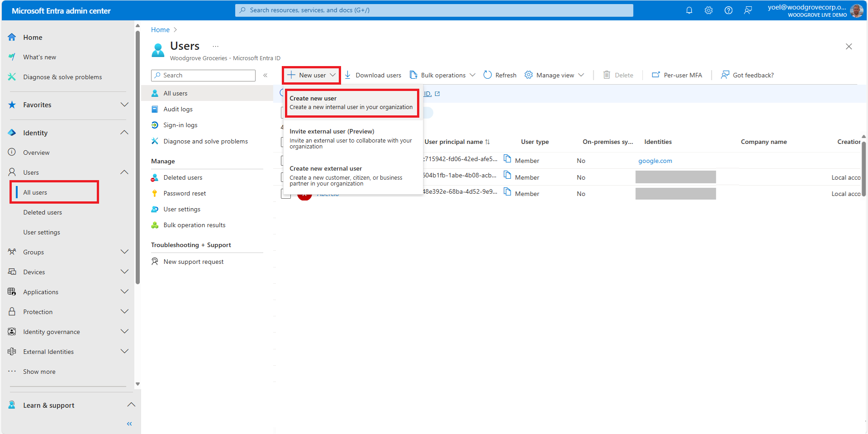Open Per-user MFA
The height and width of the screenshot is (434, 868).
tap(677, 75)
